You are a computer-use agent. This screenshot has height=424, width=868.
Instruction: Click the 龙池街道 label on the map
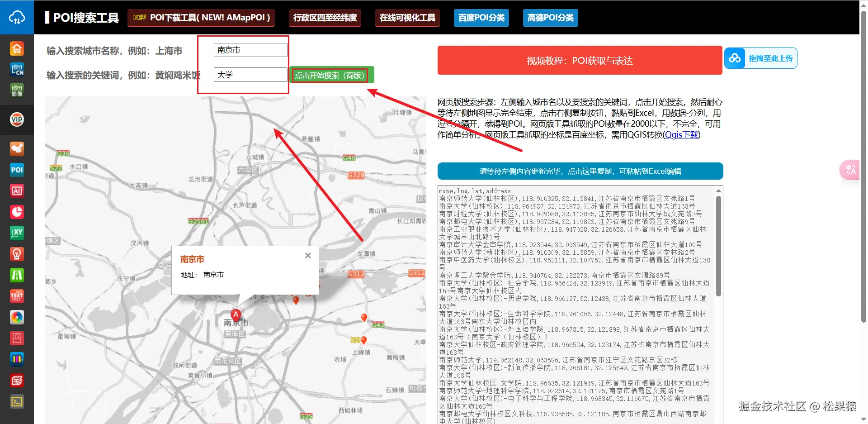pos(200,179)
